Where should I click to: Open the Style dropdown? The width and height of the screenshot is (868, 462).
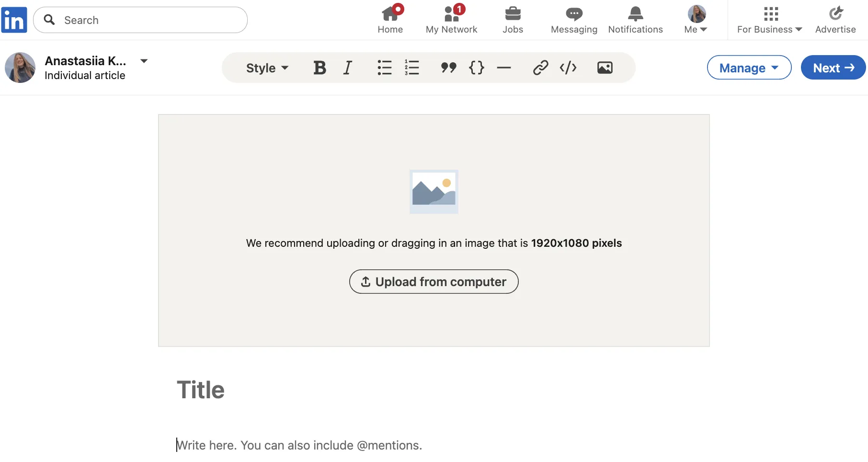point(267,68)
